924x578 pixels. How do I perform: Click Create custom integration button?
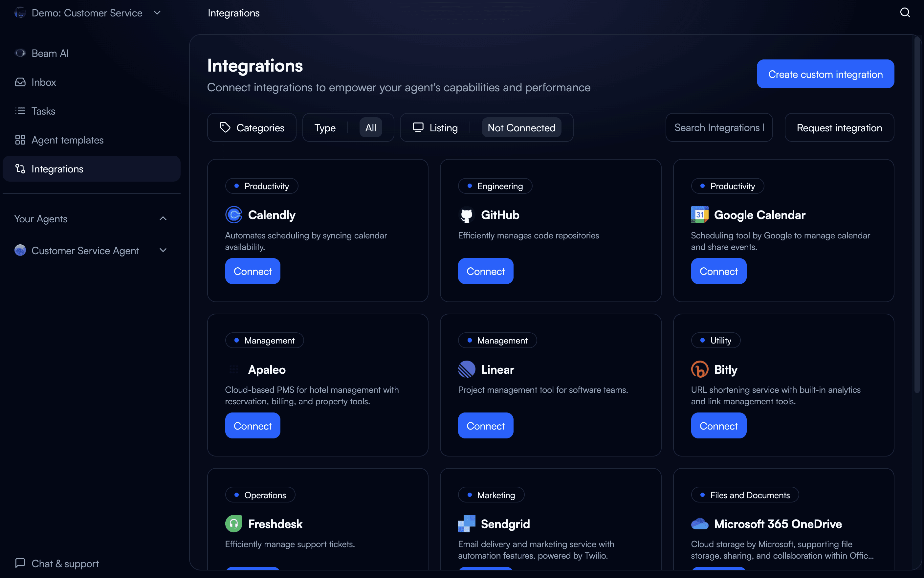coord(825,74)
